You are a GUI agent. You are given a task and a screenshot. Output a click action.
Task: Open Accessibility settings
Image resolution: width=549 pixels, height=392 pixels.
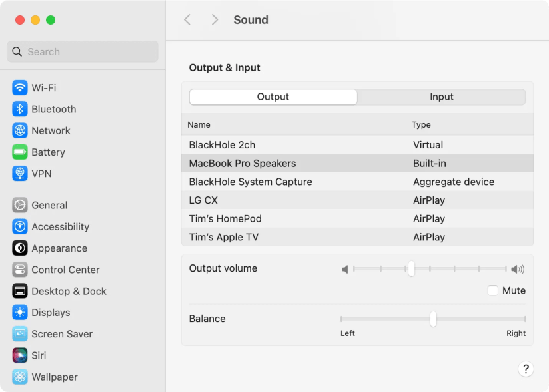[60, 227]
